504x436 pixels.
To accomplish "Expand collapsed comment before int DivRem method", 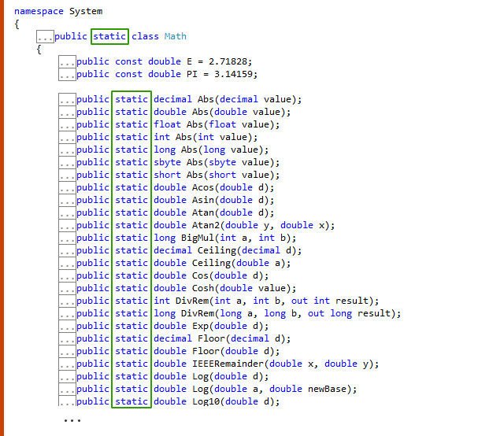I will (x=67, y=301).
